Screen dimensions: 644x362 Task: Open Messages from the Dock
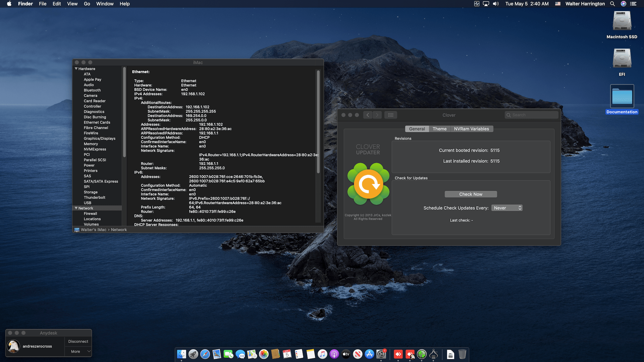tap(240, 354)
